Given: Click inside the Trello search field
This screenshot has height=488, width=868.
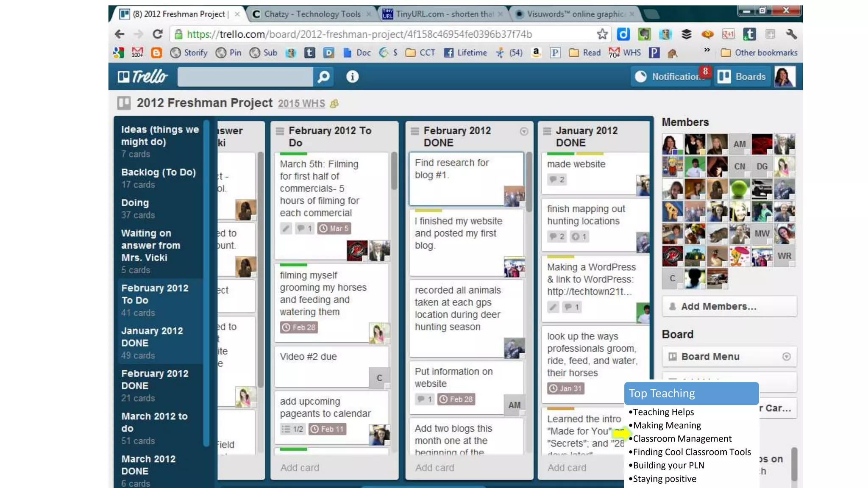Looking at the screenshot, I should tap(245, 77).
